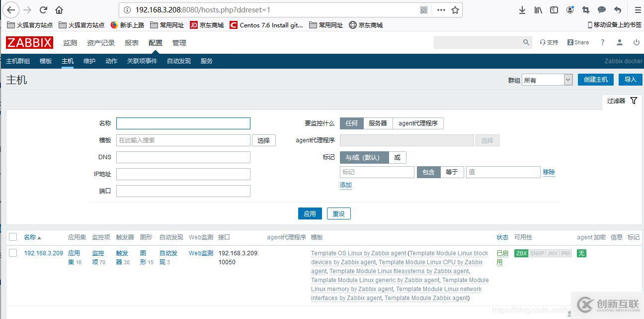Screen dimensions: 644x319
Task: Select the 与/或 (默认) tag mode
Action: (x=364, y=158)
